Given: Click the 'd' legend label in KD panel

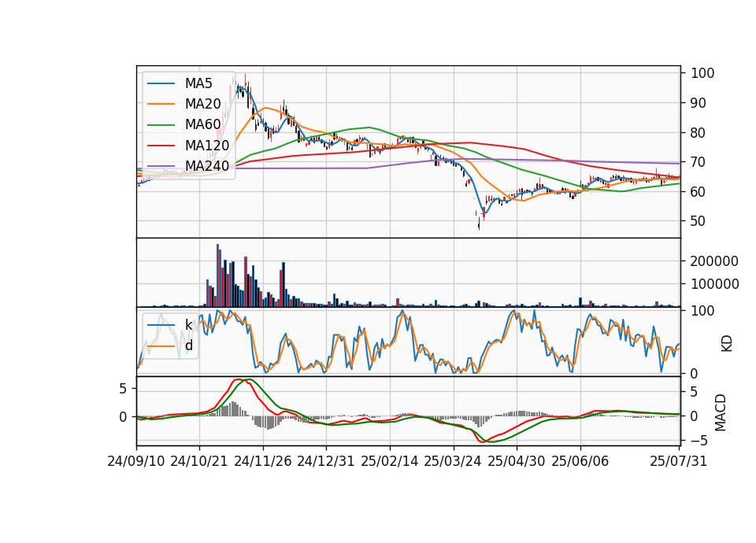Looking at the screenshot, I should [x=189, y=345].
